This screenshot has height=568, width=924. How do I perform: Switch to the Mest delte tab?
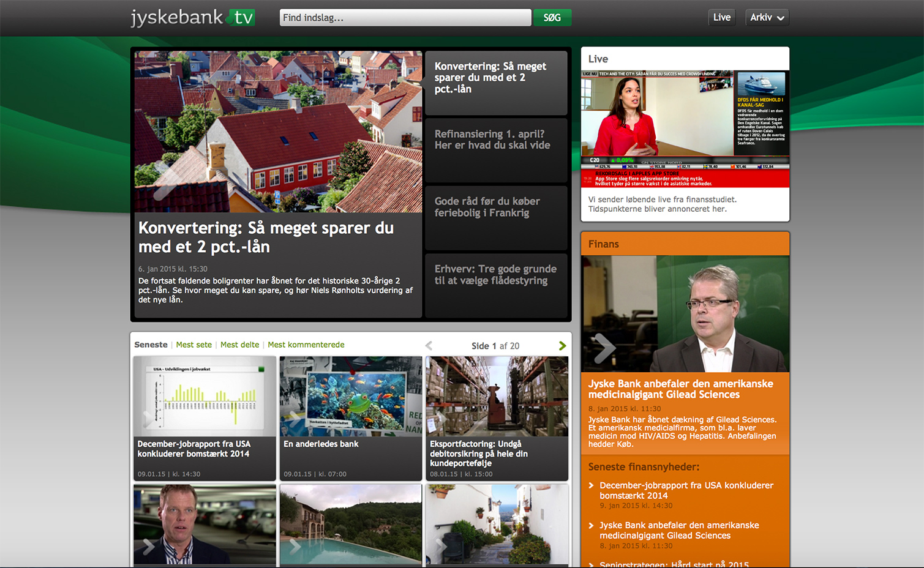[x=239, y=345]
